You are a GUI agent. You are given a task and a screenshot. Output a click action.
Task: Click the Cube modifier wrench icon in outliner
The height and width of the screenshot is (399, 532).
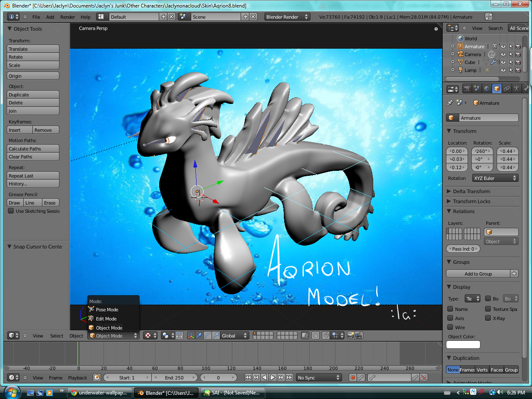[493, 62]
